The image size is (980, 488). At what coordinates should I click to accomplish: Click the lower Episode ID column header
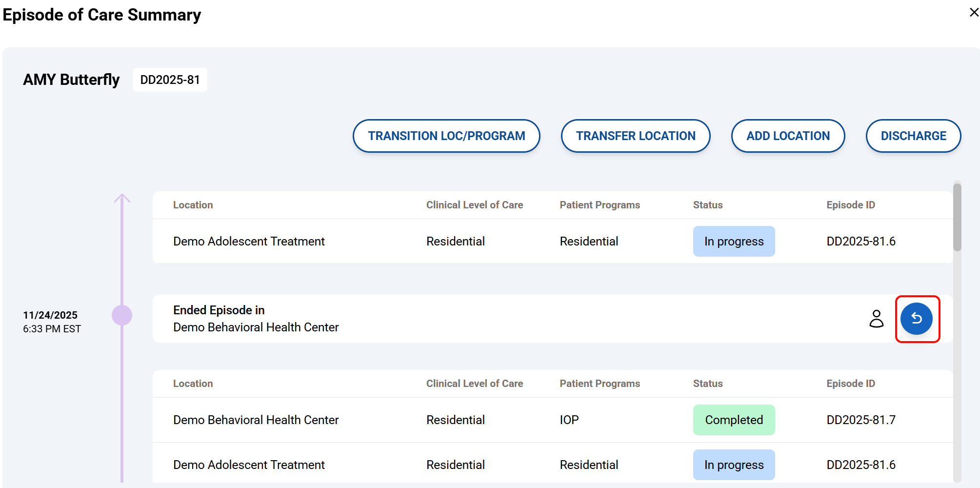point(850,384)
